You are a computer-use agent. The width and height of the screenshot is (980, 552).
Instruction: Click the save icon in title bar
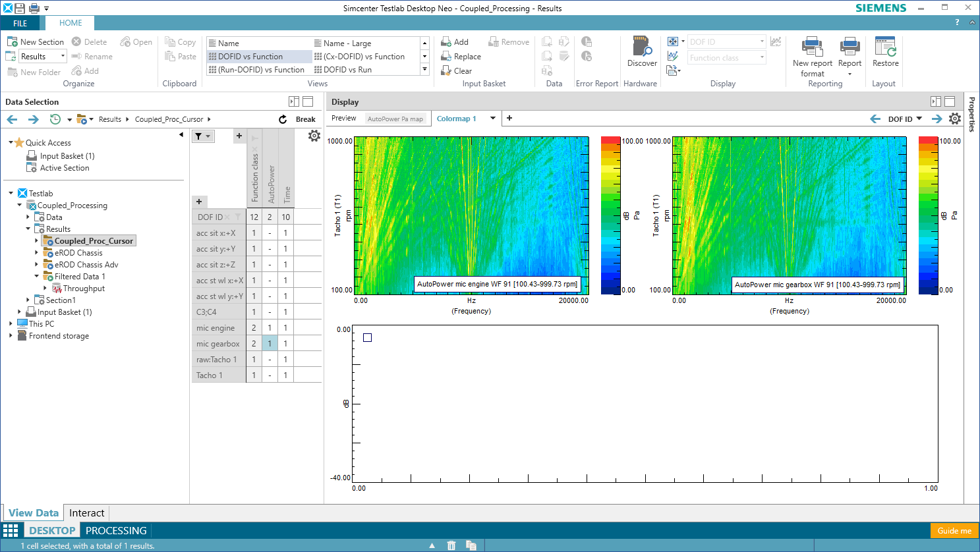tap(20, 8)
